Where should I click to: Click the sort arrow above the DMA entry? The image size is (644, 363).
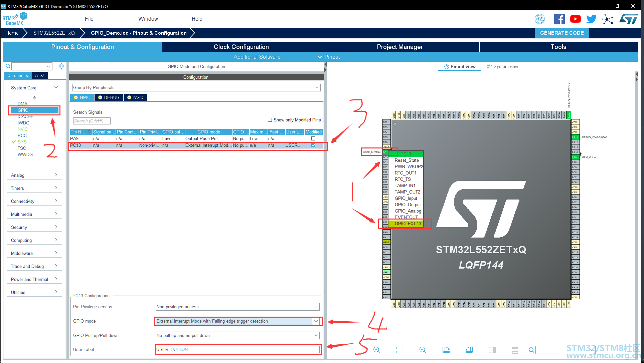pyautogui.click(x=34, y=98)
